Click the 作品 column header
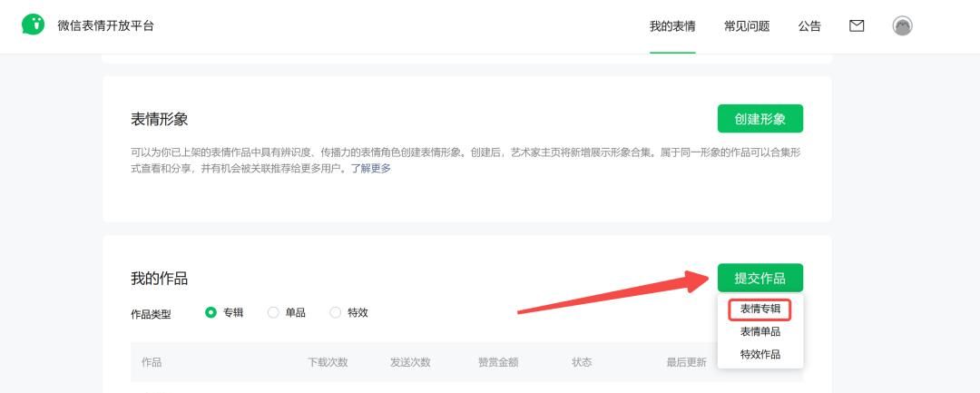Viewport: 980px width, 393px height. click(152, 362)
